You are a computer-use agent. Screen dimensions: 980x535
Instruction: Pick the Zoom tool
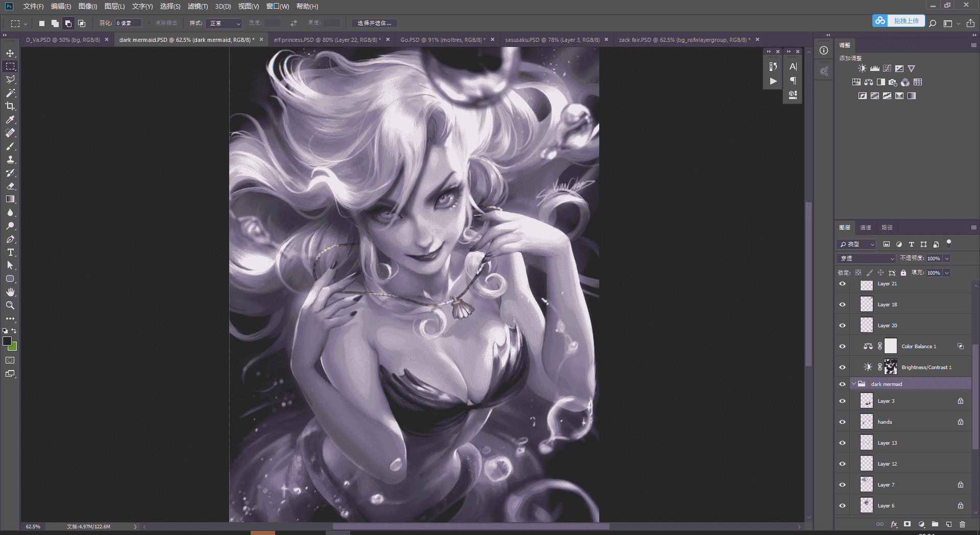[x=10, y=305]
